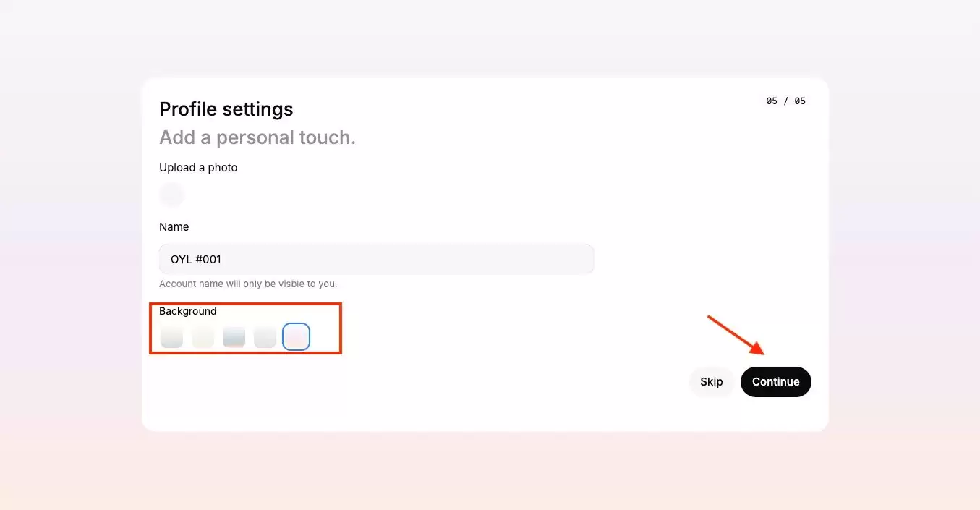Click the highlighted pink background swatch
Image resolution: width=980 pixels, height=510 pixels.
[x=296, y=337]
